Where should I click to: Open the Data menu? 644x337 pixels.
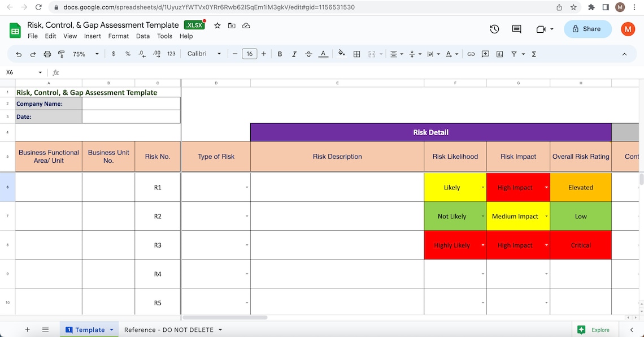(142, 36)
